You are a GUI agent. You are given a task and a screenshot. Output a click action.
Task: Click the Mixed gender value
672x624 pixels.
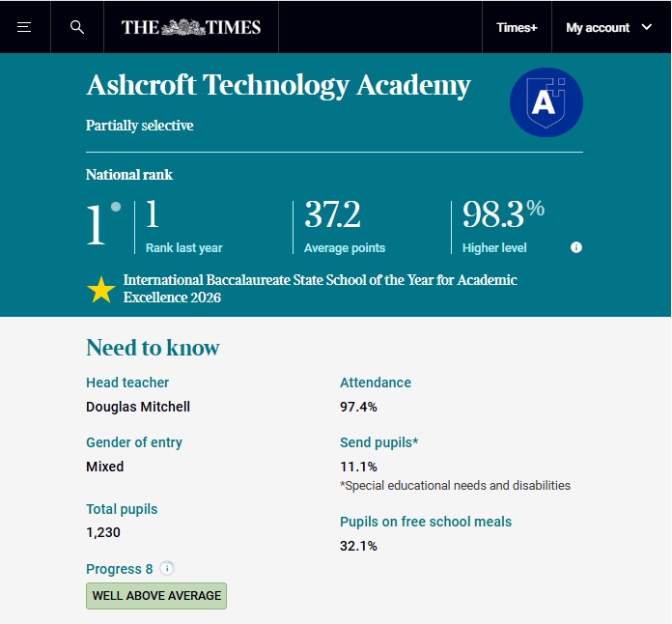105,467
